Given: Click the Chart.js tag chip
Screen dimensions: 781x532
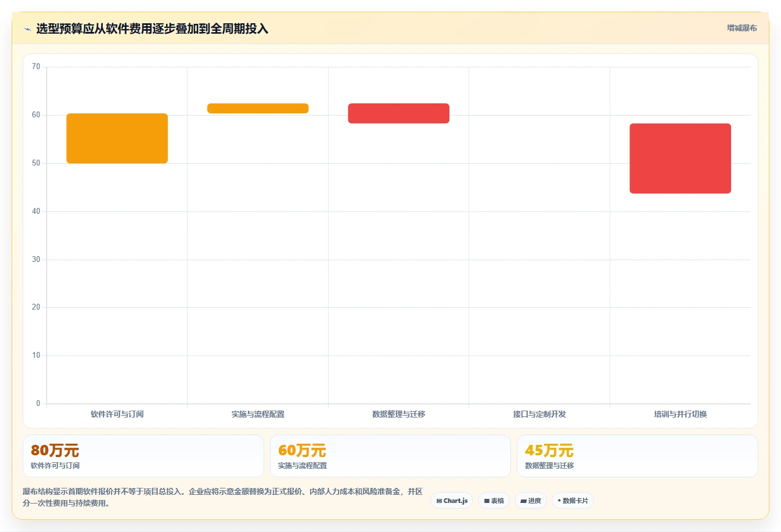Looking at the screenshot, I should [452, 501].
